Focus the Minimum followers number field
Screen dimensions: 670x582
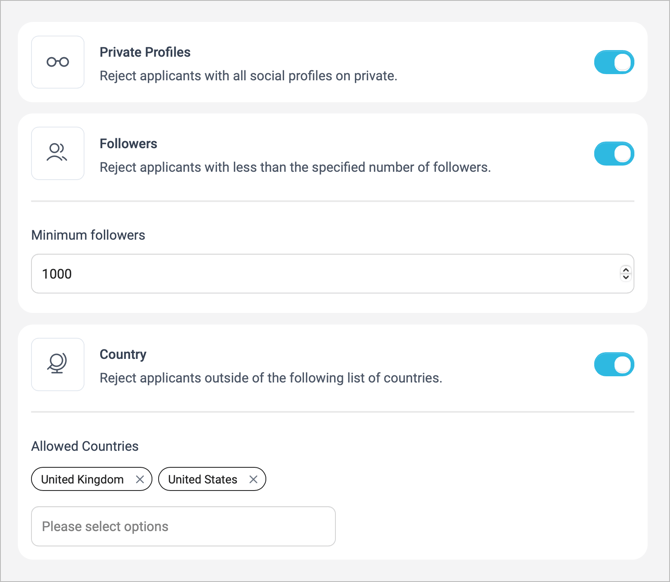[x=320, y=274]
